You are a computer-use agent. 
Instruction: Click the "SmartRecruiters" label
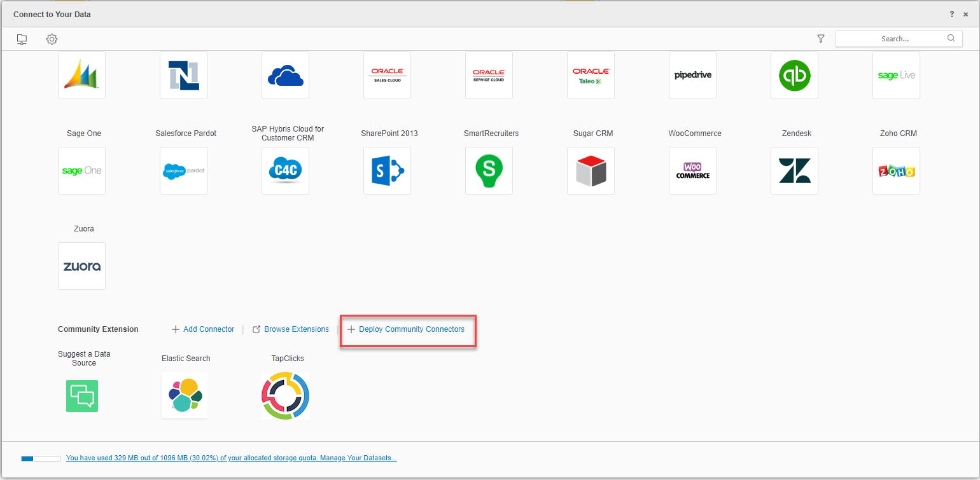[491, 134]
